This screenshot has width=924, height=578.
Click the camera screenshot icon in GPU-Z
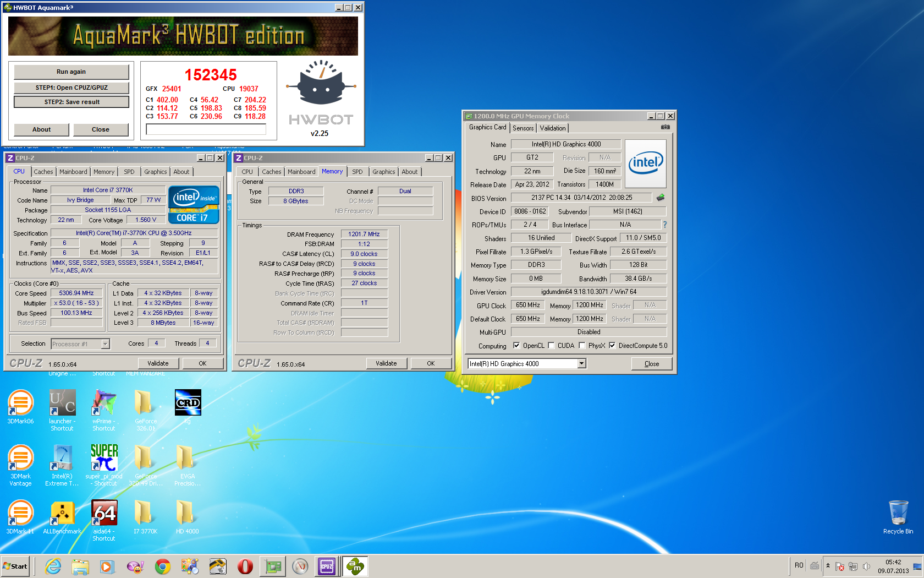pyautogui.click(x=665, y=127)
